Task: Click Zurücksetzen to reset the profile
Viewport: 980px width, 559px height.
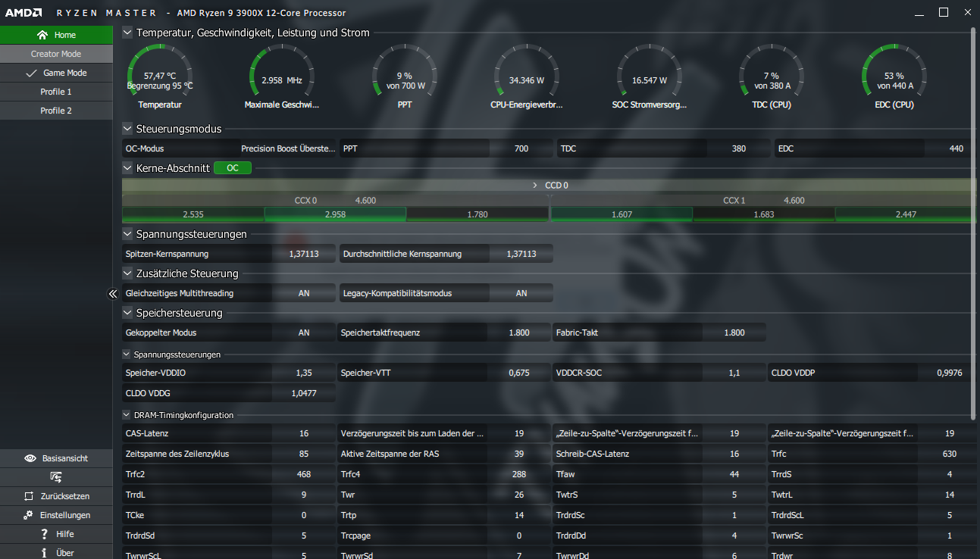Action: (56, 496)
